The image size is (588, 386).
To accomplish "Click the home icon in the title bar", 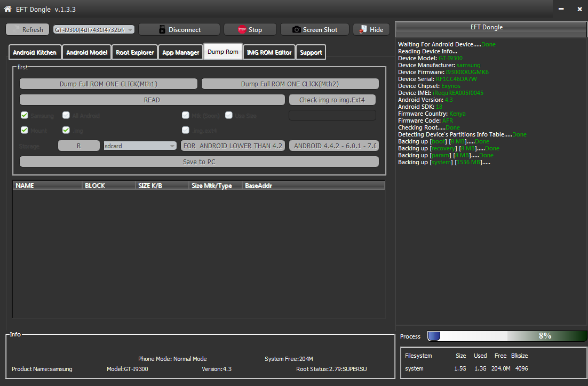I will tap(7, 9).
